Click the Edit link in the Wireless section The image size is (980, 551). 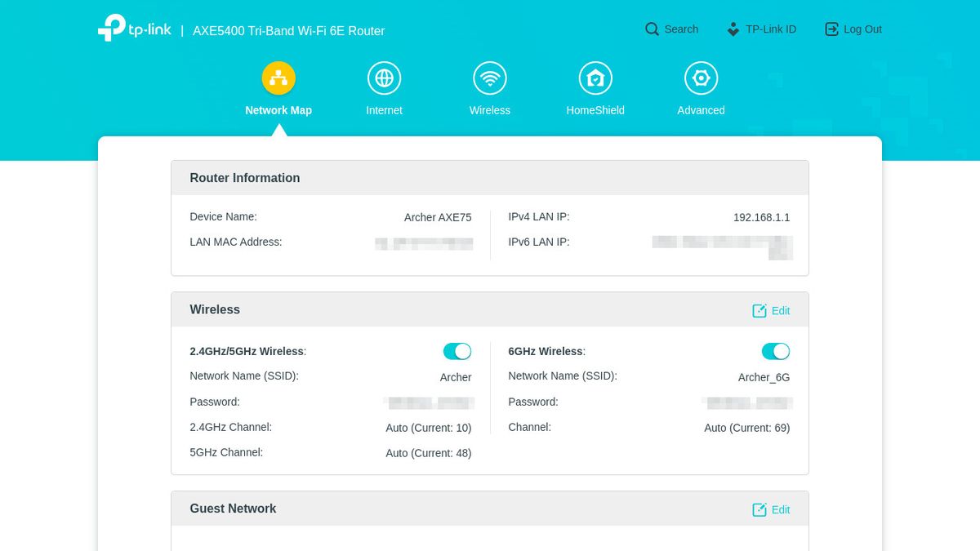[x=780, y=311]
